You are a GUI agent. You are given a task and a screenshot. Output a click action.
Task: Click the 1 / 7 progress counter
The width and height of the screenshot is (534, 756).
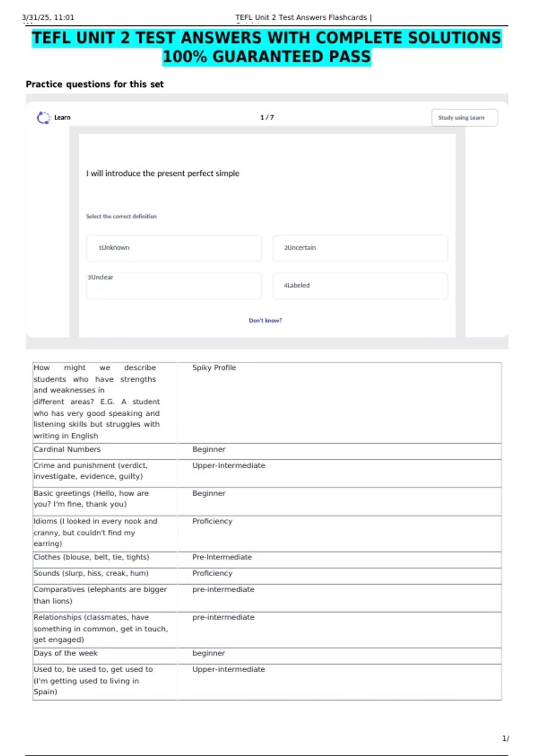click(x=267, y=117)
